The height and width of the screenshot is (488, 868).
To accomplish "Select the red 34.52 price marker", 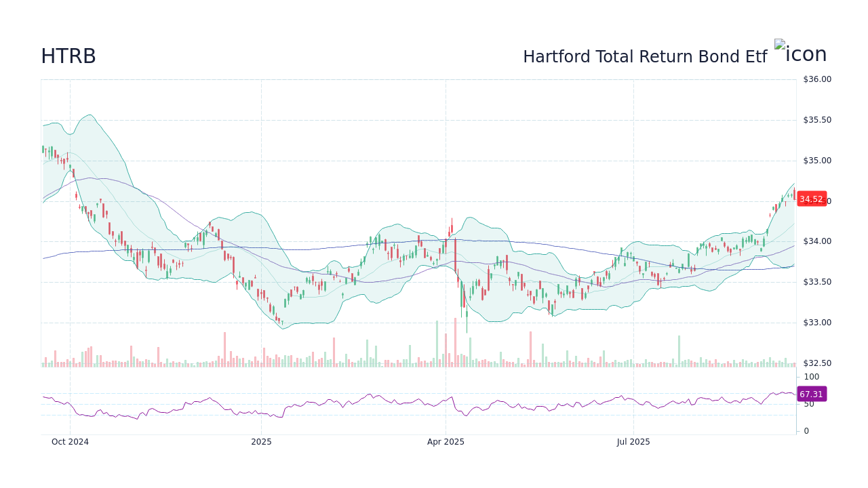I will pyautogui.click(x=812, y=199).
